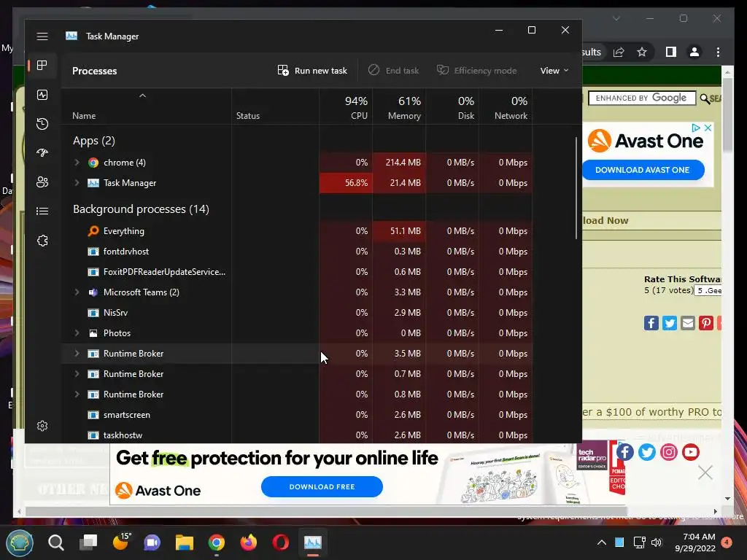Share page via Twitter icon near rating
This screenshot has height=560, width=747.
click(670, 323)
